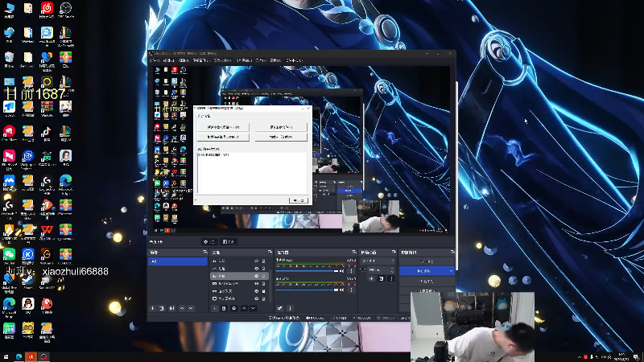Mute the first audio mixer channel
The height and width of the screenshot is (362, 644).
341,271
